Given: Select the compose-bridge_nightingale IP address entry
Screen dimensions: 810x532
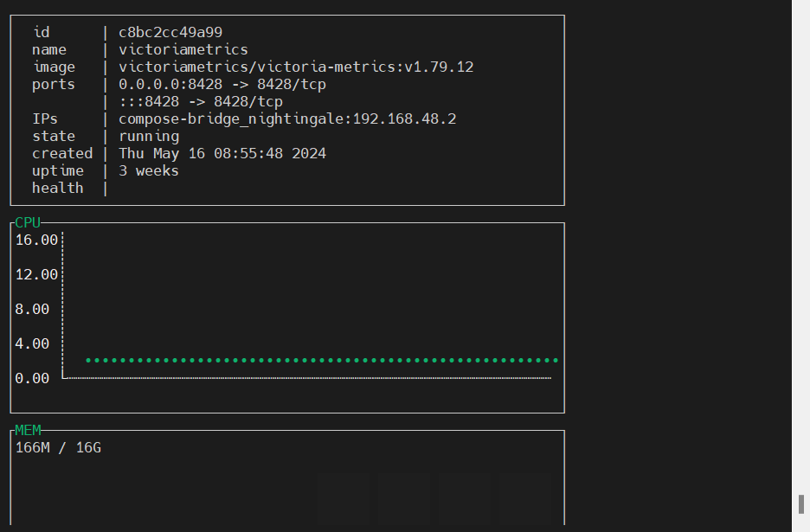Looking at the screenshot, I should coord(286,119).
